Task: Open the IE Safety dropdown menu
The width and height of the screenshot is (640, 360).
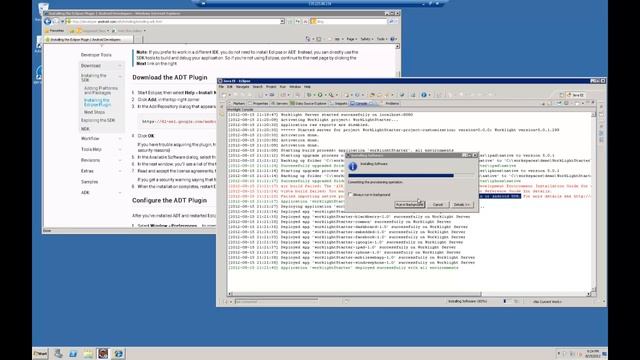Action: 366,39
